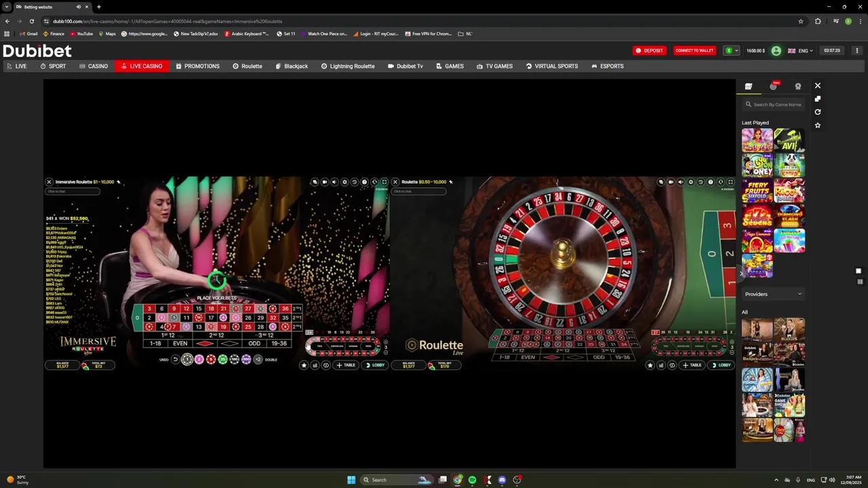
Task: Expand the Providers dropdown
Action: click(773, 294)
